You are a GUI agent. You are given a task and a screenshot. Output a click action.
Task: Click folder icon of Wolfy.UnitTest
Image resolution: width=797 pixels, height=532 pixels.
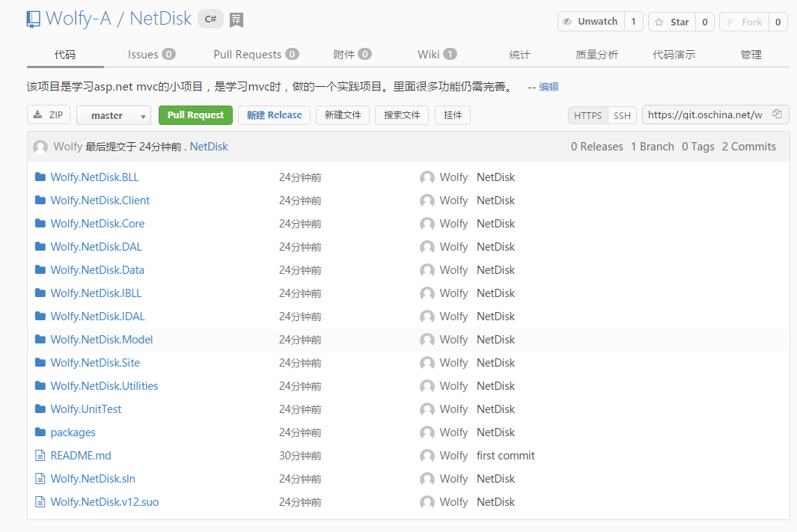click(x=40, y=409)
